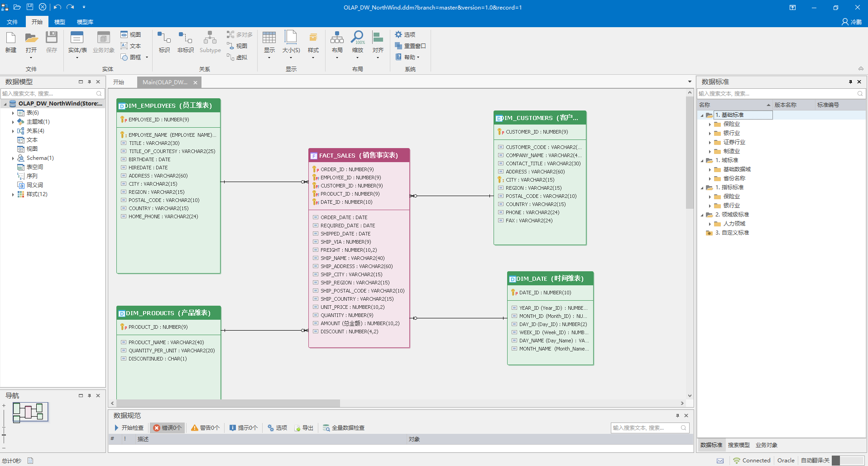This screenshot has width=868, height=466.
Task: Expand the 证券行业 folder
Action: coord(710,142)
